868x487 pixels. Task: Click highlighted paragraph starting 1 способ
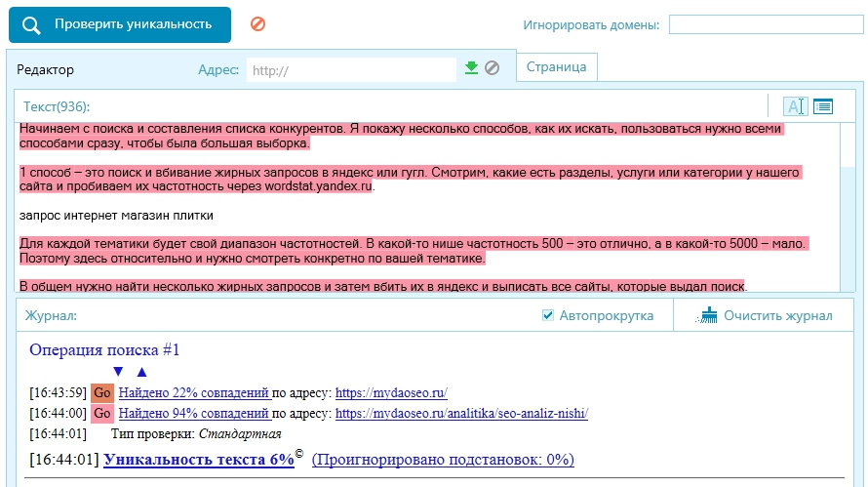pyautogui.click(x=410, y=179)
